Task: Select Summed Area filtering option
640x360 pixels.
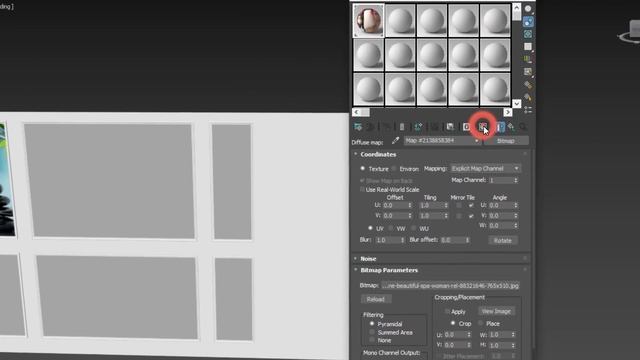Action: point(372,332)
